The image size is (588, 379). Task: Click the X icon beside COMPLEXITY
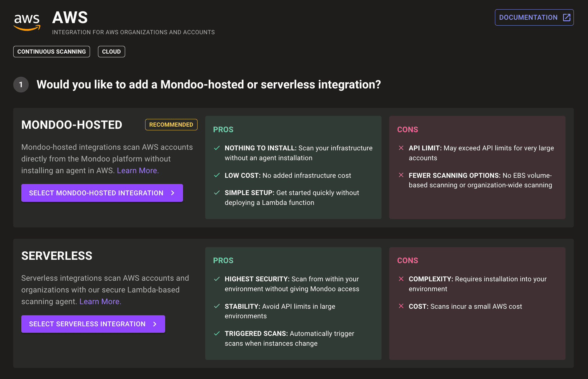click(x=401, y=279)
